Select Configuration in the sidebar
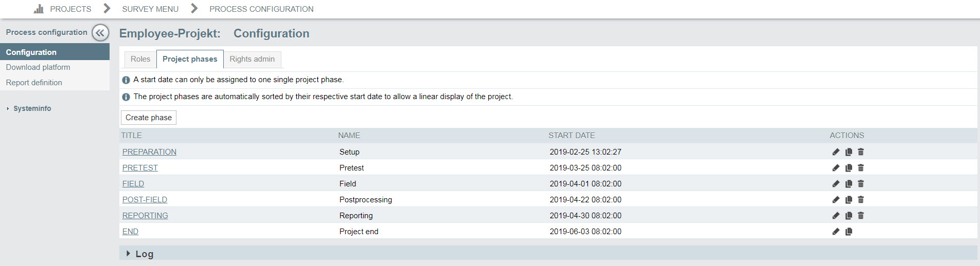Viewport: 980px width, 266px height. pos(55,52)
